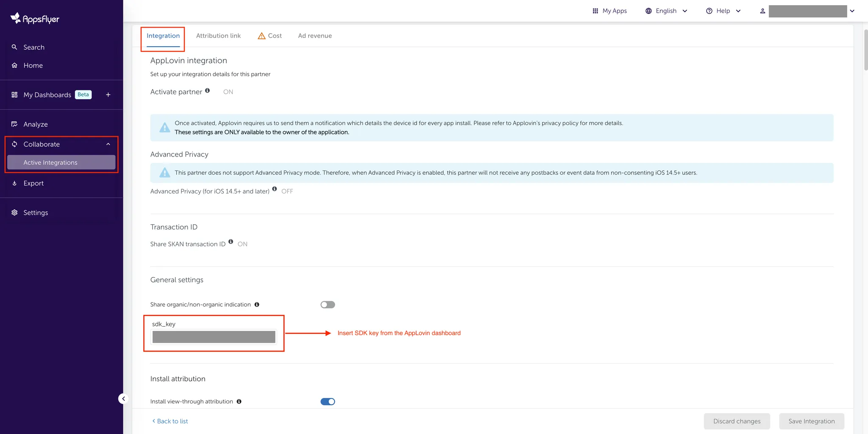Click info icon beside Install view-through attribution
This screenshot has width=868, height=434.
click(x=239, y=401)
